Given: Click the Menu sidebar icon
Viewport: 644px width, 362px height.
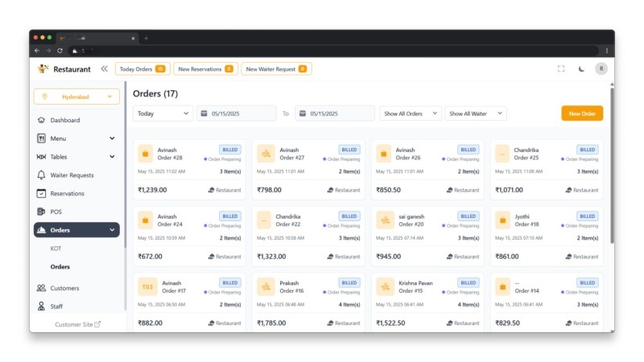Looking at the screenshot, I should click(41, 138).
